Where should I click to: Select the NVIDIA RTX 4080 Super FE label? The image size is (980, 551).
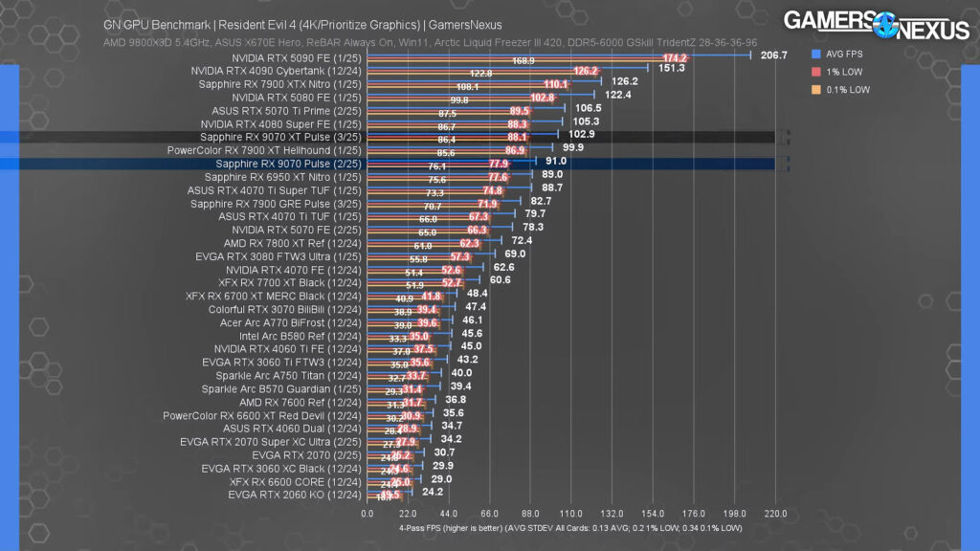(281, 124)
